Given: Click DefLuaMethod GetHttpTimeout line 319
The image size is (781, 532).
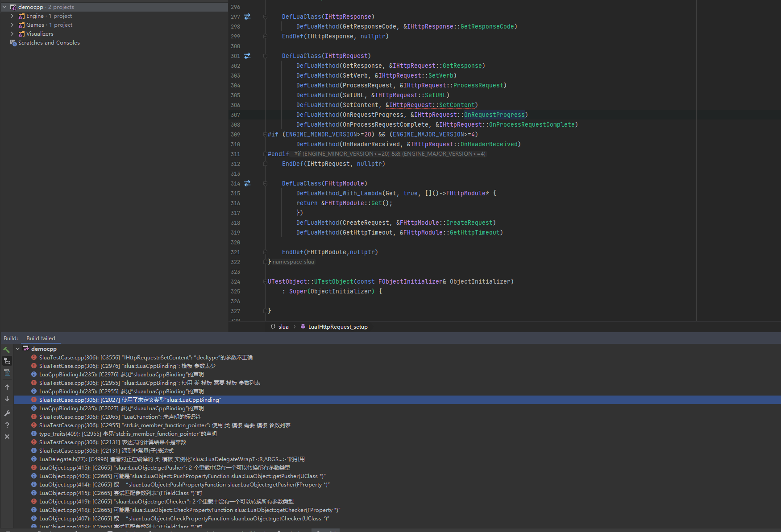Looking at the screenshot, I should (399, 232).
